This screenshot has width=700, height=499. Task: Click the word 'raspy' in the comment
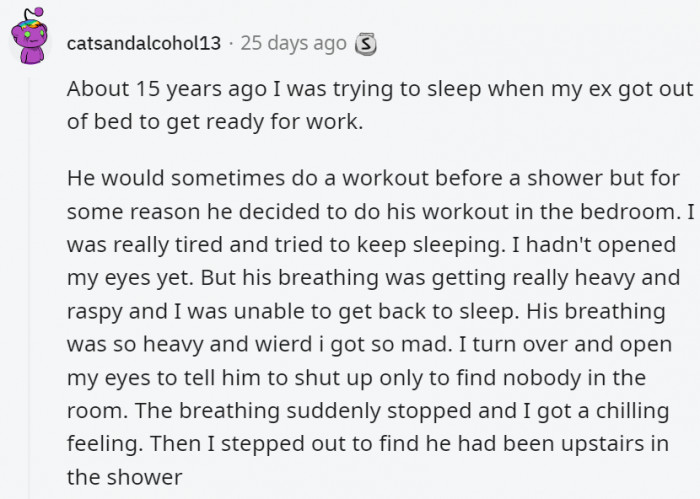point(94,312)
